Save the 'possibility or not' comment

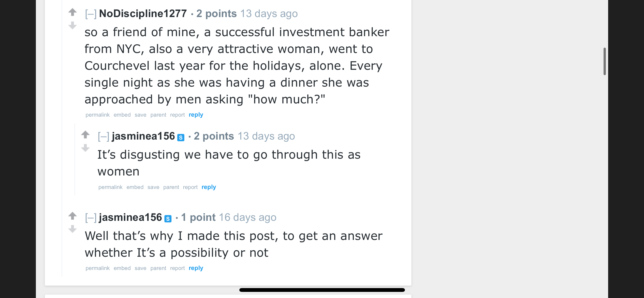pyautogui.click(x=140, y=268)
